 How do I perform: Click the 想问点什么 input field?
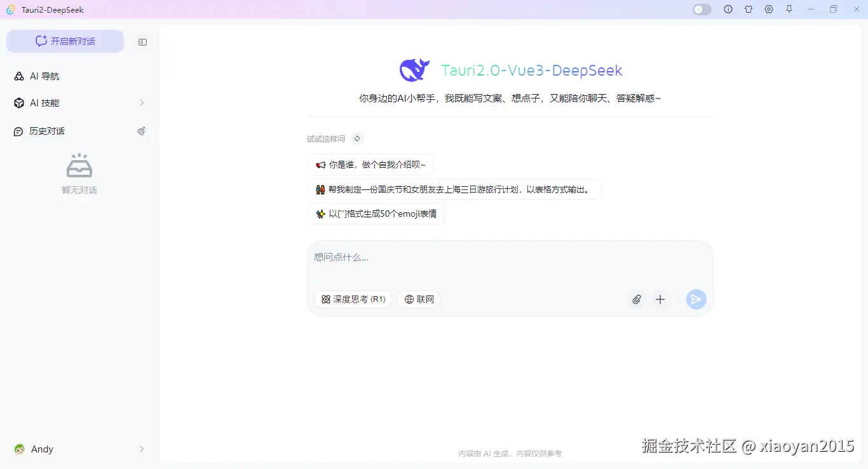pyautogui.click(x=445, y=257)
